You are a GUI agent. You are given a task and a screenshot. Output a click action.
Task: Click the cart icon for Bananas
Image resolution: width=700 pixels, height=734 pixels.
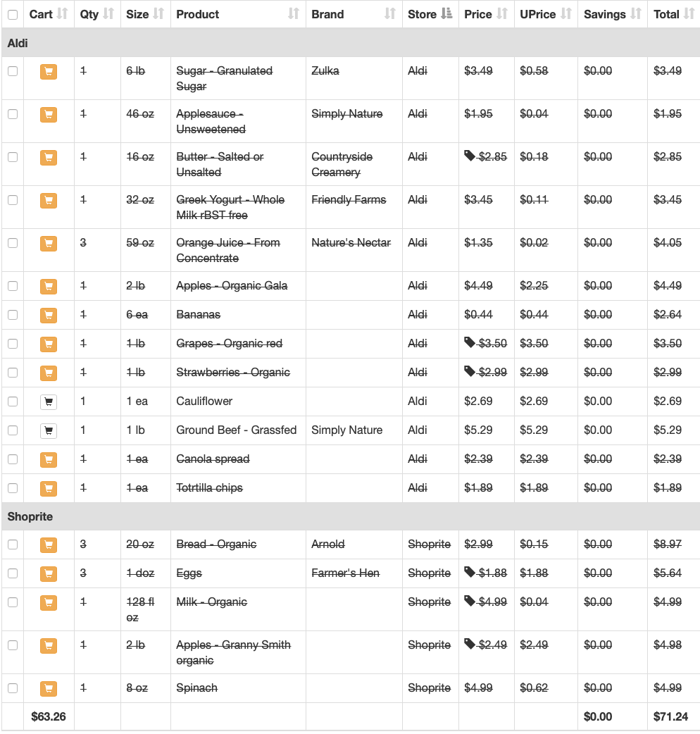click(x=49, y=315)
